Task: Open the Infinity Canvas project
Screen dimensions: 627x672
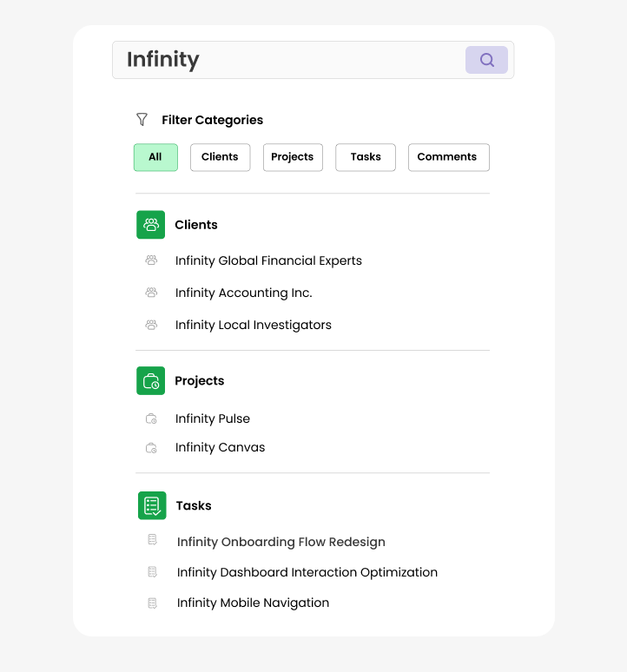Action: (220, 447)
